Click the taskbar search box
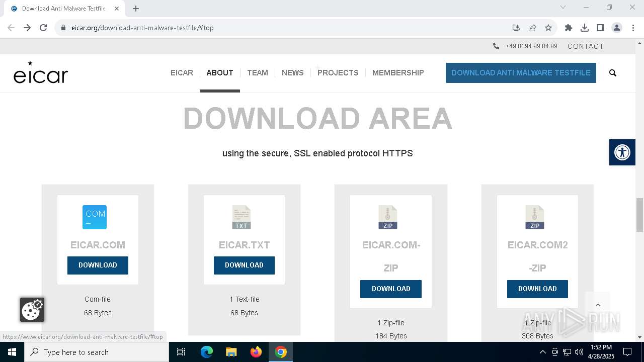 coord(97,352)
